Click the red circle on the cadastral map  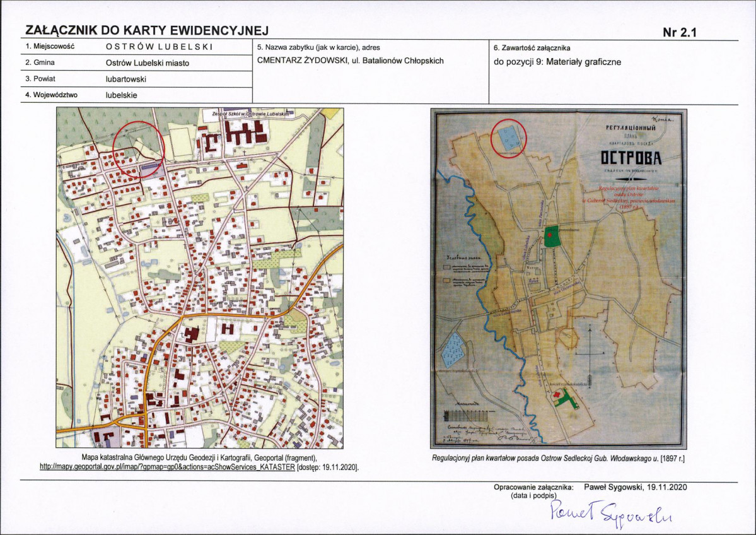click(x=139, y=149)
